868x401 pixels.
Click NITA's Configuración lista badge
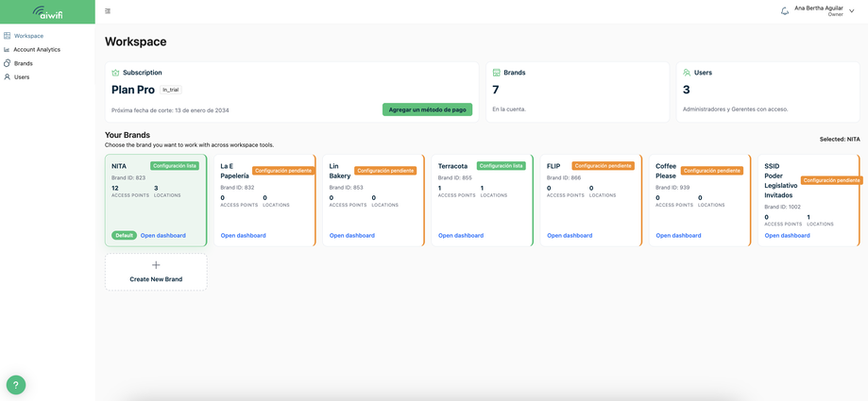pos(175,165)
